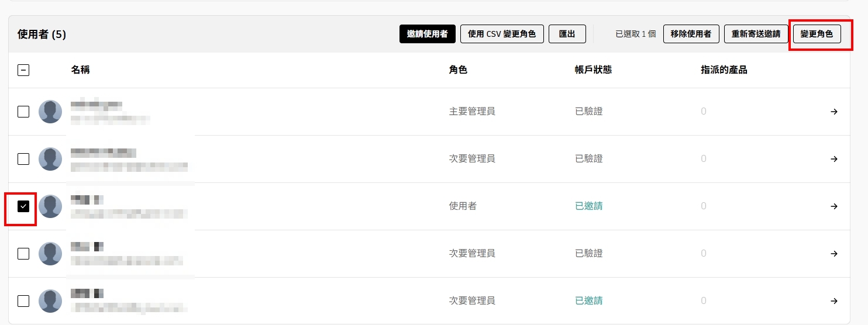Click the 移除使用者 button
Screen dimensions: 868x325
click(691, 34)
